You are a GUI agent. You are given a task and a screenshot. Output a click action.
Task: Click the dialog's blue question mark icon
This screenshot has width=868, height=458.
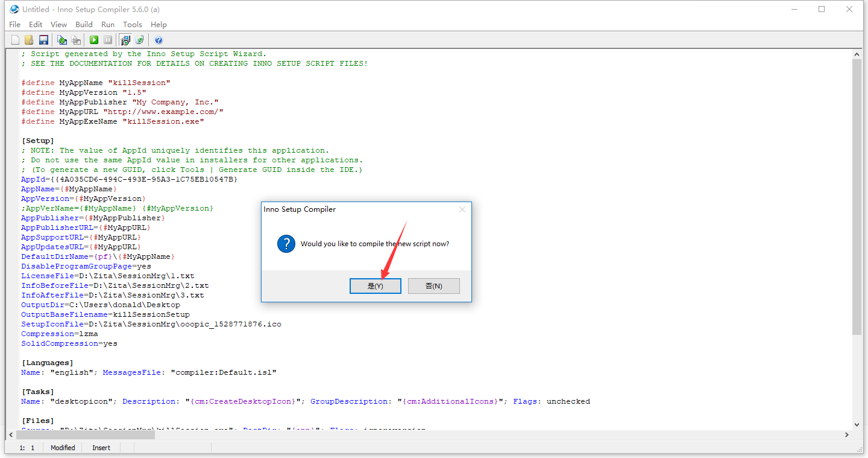point(286,244)
